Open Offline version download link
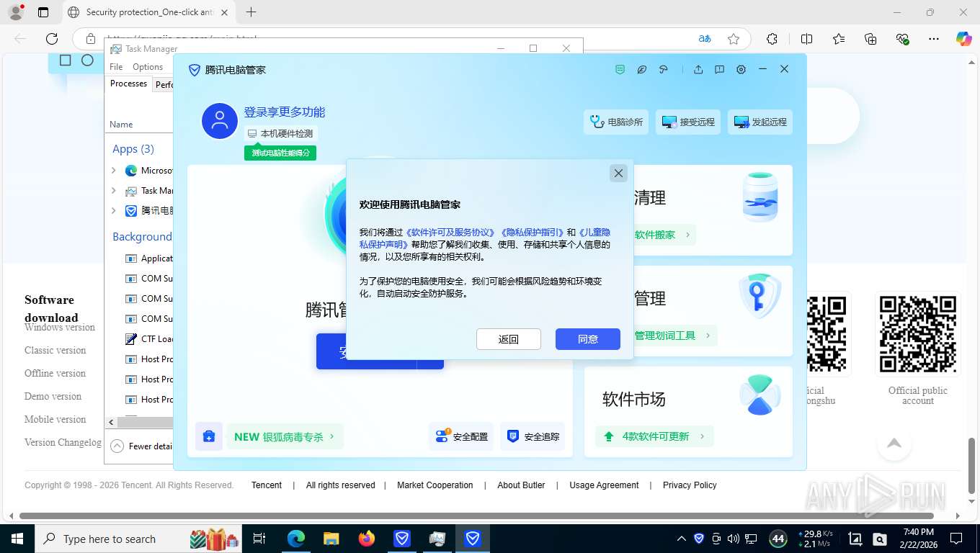 tap(55, 373)
